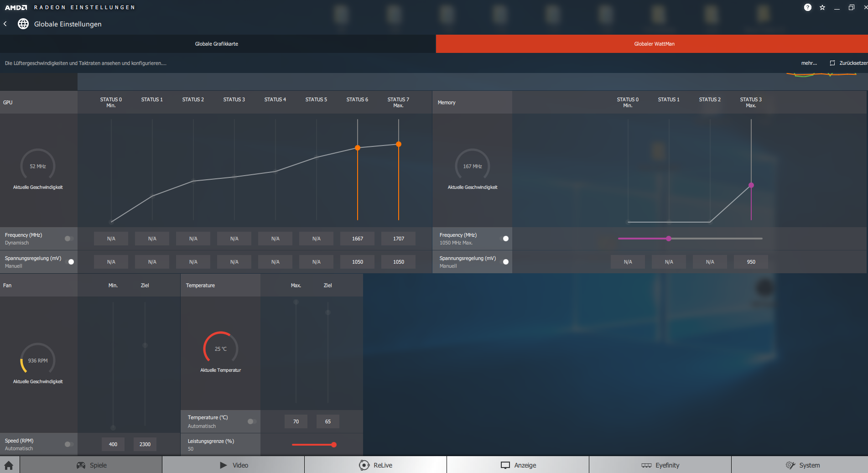868x473 pixels.
Task: Open help via the question mark icon
Action: coord(808,7)
